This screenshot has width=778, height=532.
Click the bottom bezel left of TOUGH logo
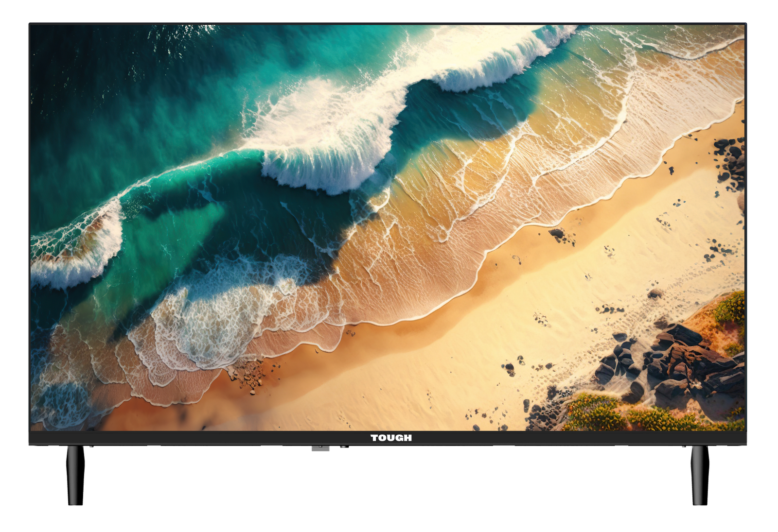pyautogui.click(x=194, y=438)
